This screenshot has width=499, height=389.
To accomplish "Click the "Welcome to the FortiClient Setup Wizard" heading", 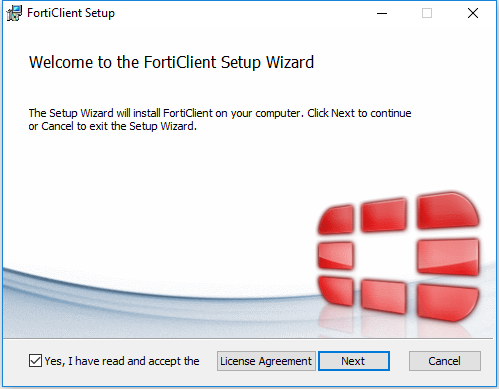I will tap(172, 62).
